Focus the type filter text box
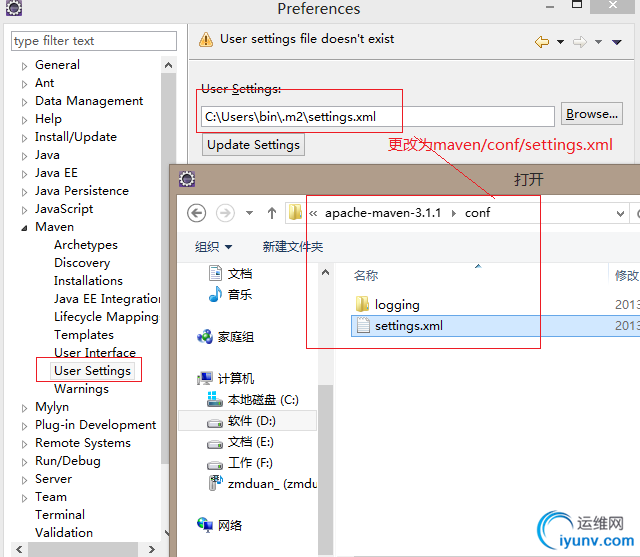This screenshot has width=640, height=557. click(x=94, y=41)
